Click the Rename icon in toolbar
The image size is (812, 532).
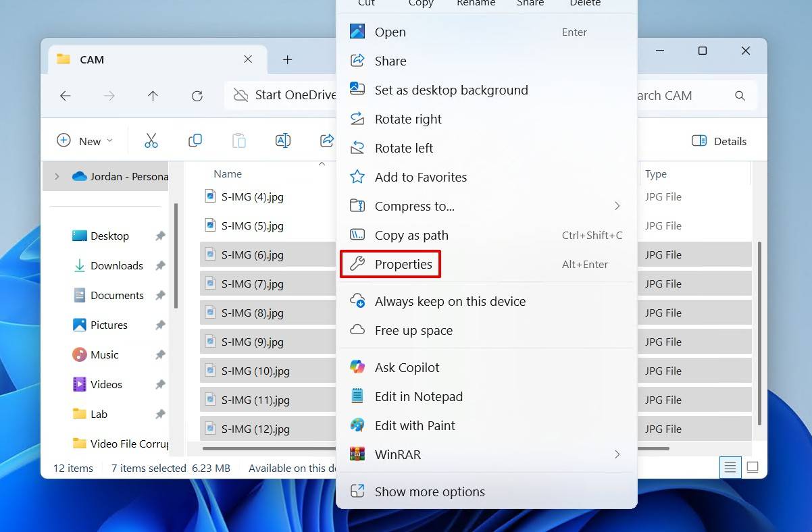point(283,140)
